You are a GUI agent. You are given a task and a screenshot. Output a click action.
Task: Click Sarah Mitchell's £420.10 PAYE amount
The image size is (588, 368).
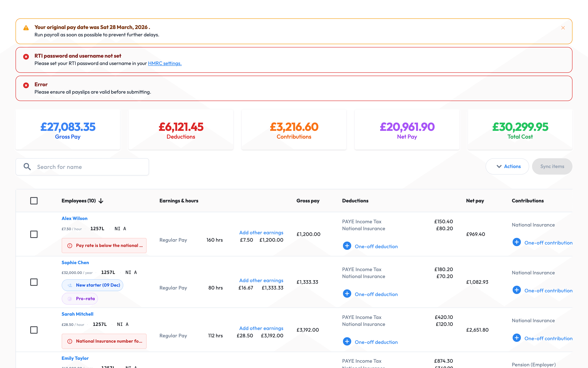pos(444,317)
